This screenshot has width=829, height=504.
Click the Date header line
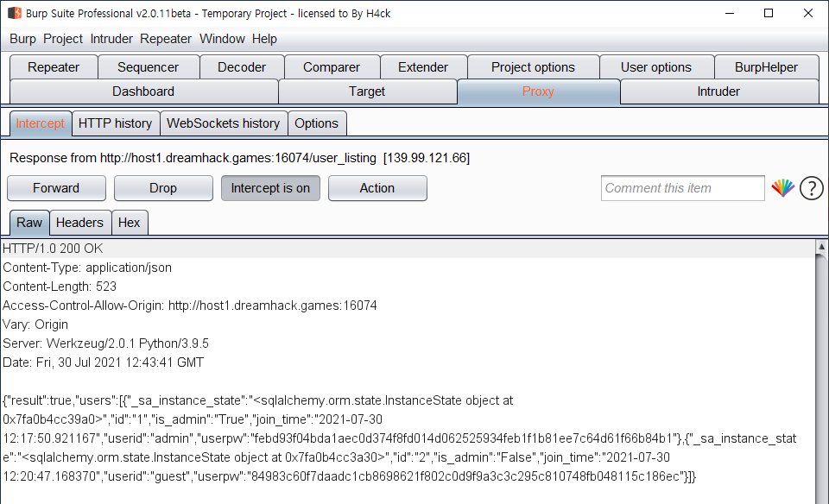[x=103, y=362]
